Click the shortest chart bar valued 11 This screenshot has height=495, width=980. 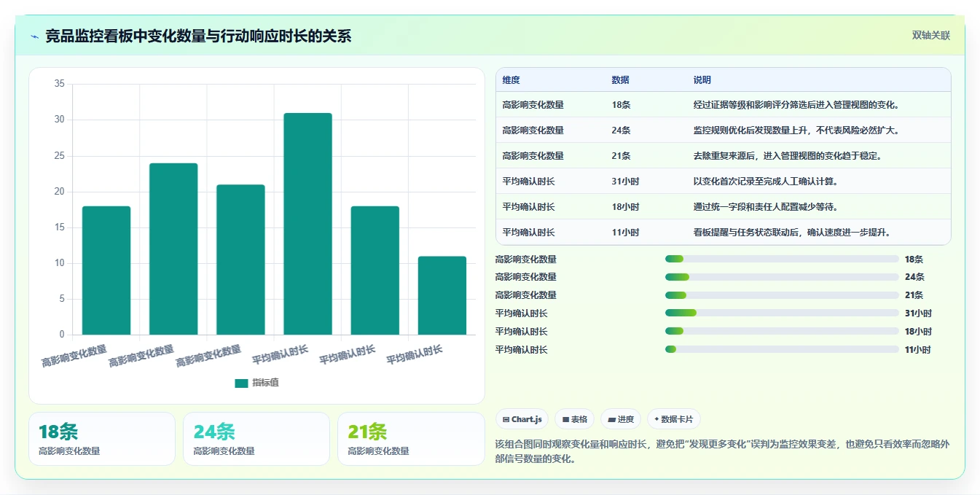tap(442, 295)
